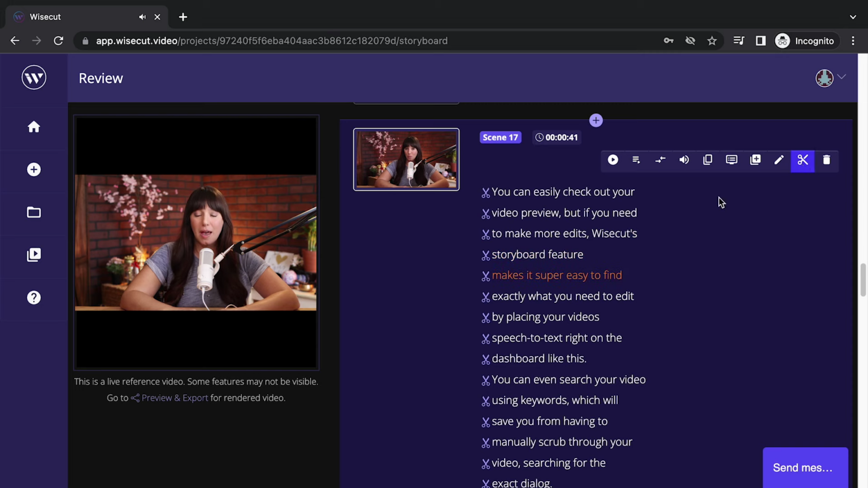868x488 pixels.
Task: Open the Chrome tab search dropdown
Action: pos(853,16)
